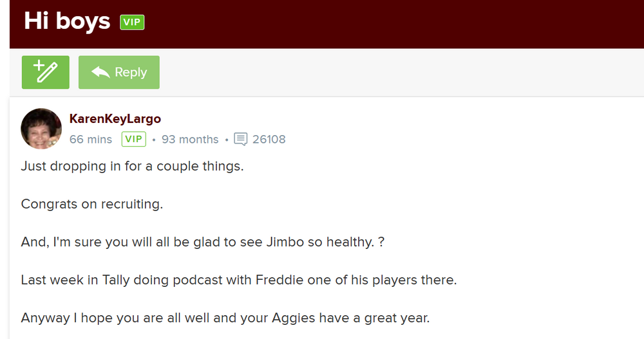Open the KarenKeyLargo profile link

coord(115,119)
